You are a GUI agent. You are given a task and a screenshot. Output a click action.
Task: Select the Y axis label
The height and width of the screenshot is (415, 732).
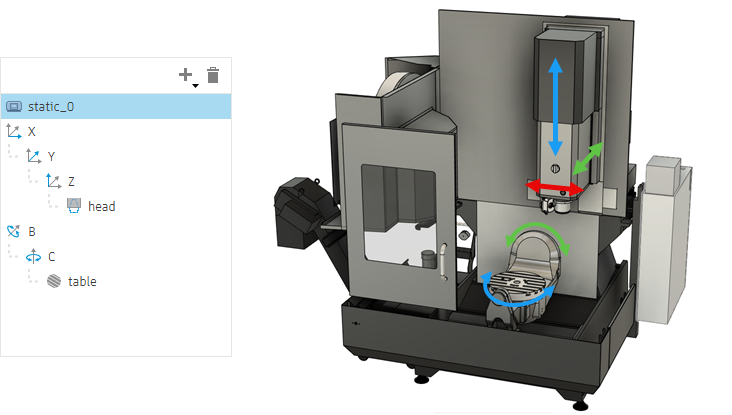[x=51, y=157]
